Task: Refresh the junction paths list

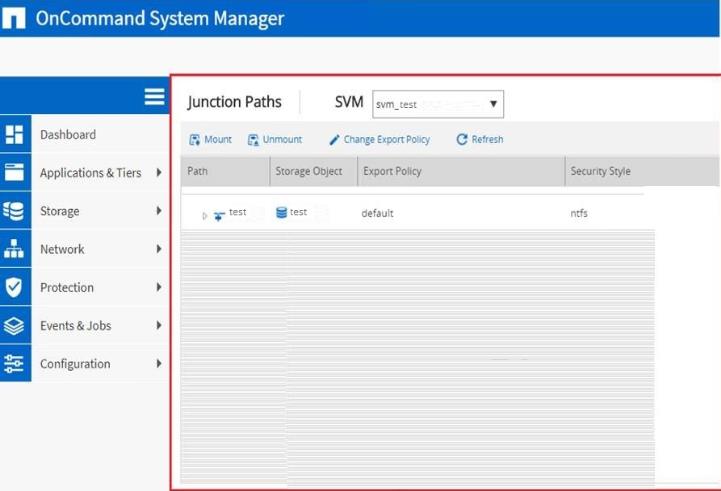Action: pyautogui.click(x=480, y=140)
